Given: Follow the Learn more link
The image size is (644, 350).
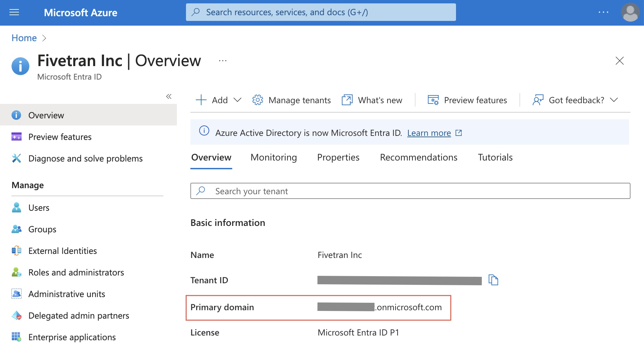Looking at the screenshot, I should 429,133.
